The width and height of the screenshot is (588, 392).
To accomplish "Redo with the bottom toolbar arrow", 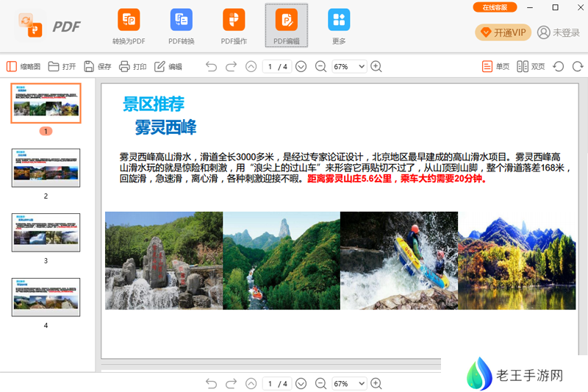I will [x=231, y=384].
